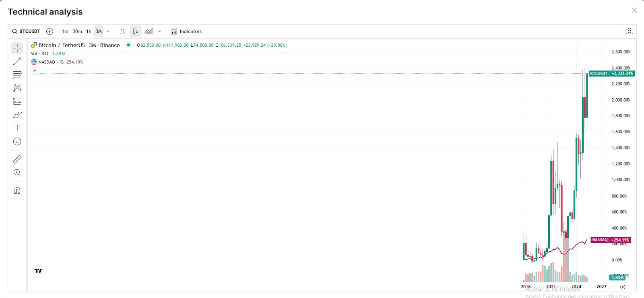Viewport: 644px width, 298px height.
Task: Click the 1.84M volume scale label
Action: [617, 277]
